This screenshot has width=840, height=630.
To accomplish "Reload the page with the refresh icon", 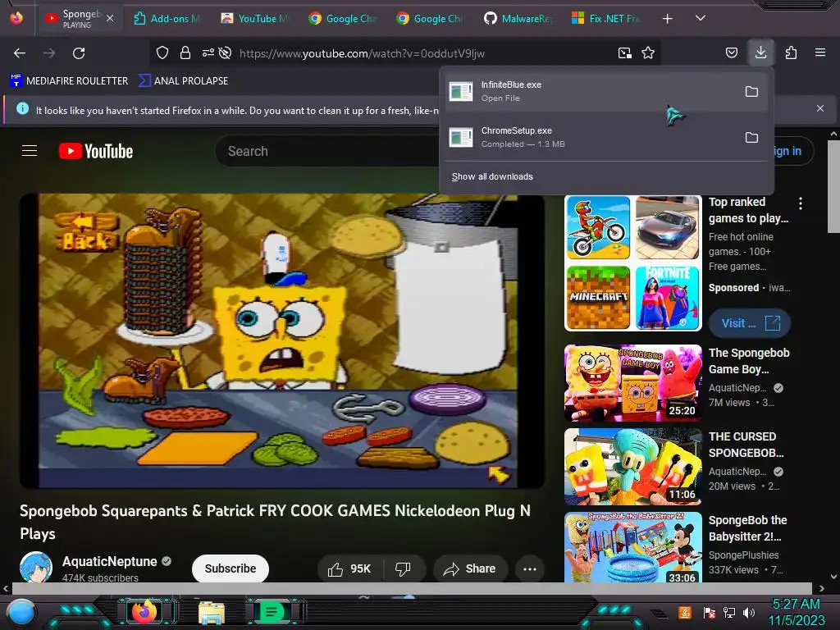I will coord(79,53).
